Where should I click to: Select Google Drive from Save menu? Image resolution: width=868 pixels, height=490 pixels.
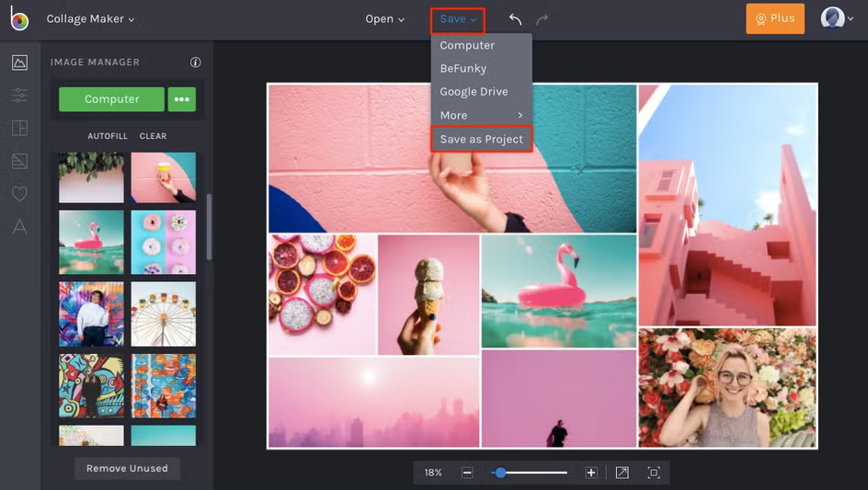coord(474,92)
